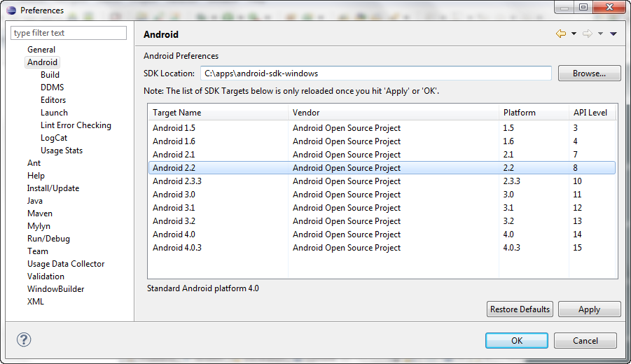
Task: Click the Platform column header
Action: click(534, 113)
